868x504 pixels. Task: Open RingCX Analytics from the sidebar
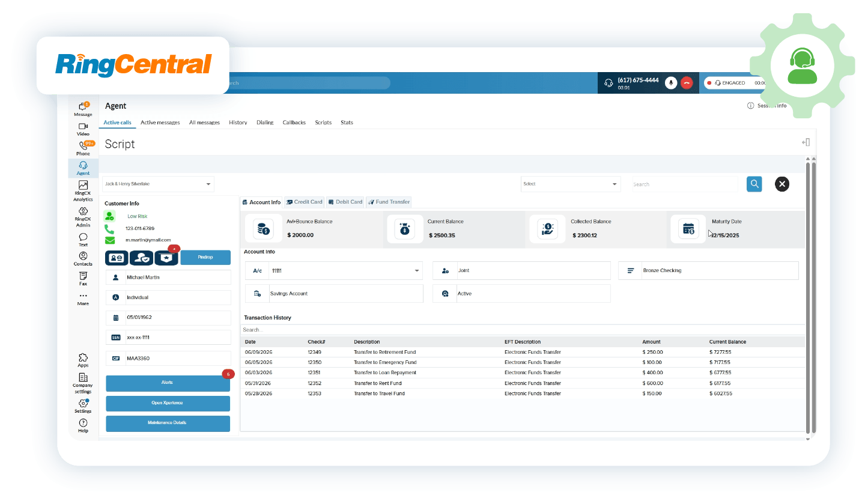(x=83, y=192)
